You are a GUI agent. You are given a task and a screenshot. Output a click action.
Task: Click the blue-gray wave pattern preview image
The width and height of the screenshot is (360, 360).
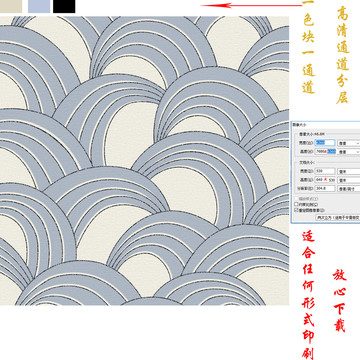pos(144,161)
